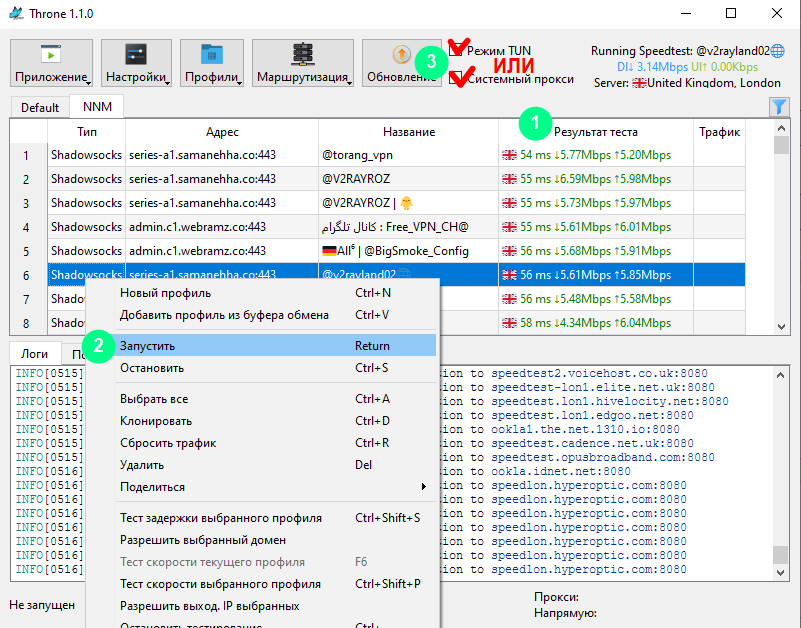This screenshot has height=628, width=801.
Task: Switch to the Default group tab
Action: 40,107
